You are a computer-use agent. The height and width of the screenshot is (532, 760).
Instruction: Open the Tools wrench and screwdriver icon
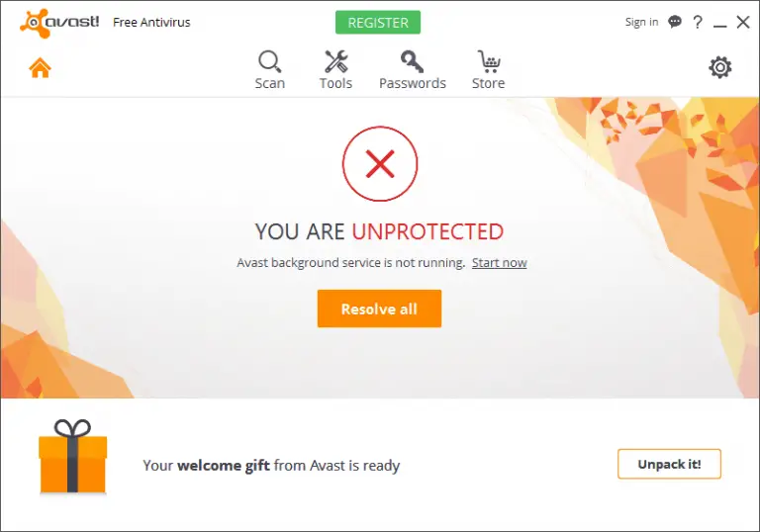click(335, 61)
